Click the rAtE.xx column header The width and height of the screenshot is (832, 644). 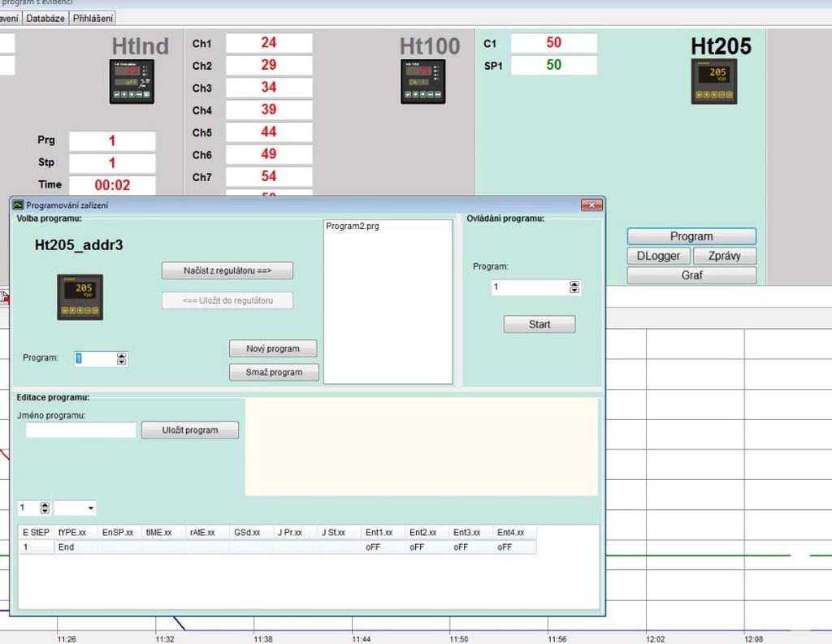tap(207, 532)
